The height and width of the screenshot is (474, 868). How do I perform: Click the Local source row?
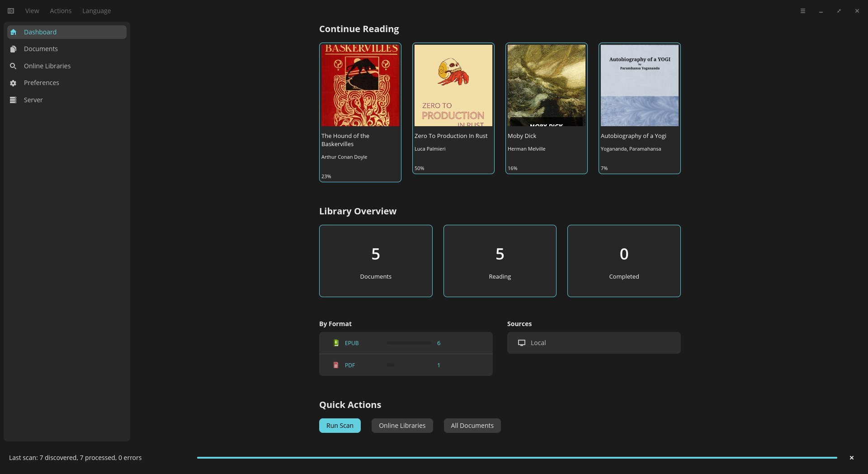pos(594,343)
